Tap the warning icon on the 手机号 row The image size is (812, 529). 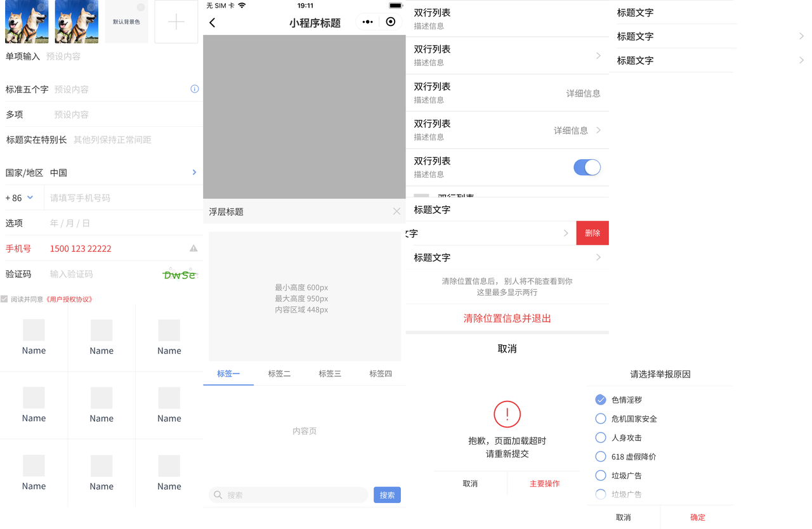pos(193,249)
